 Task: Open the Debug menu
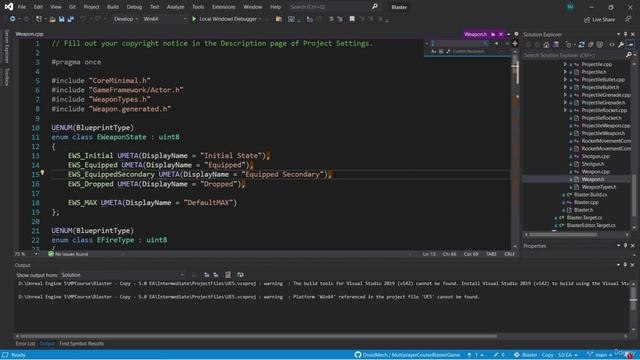click(x=134, y=7)
